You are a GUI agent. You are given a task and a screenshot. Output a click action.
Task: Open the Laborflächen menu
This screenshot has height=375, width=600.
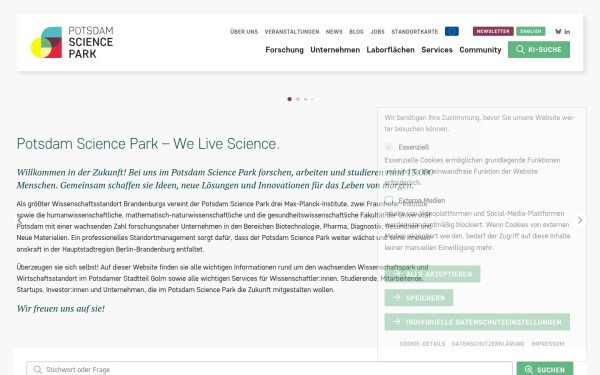(390, 50)
